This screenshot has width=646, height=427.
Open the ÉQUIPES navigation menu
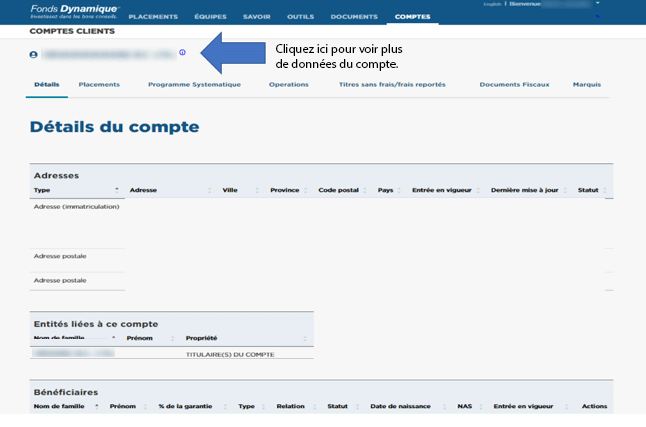(x=210, y=17)
